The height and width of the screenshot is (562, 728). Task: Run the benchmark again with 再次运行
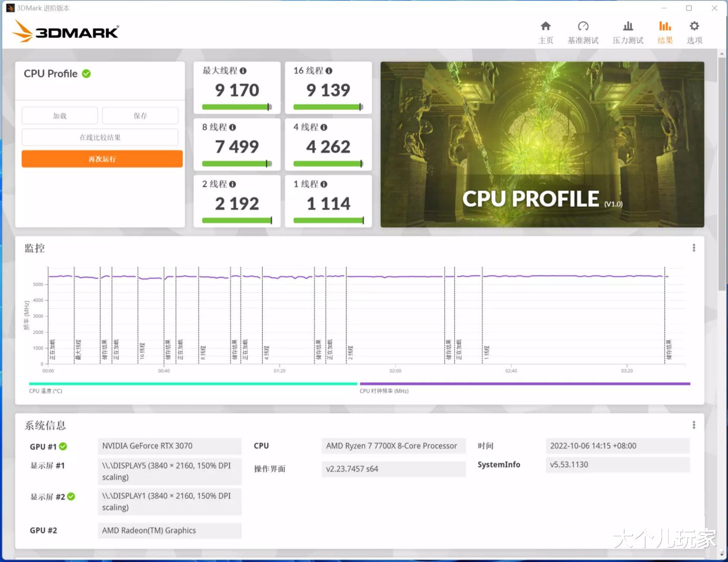102,159
